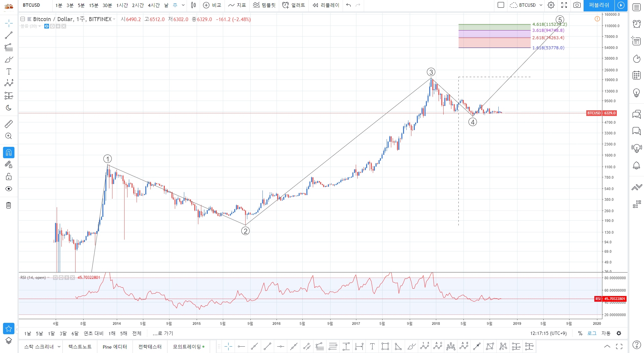Click the trash icon to remove drawings
The width and height of the screenshot is (644, 353).
9,205
